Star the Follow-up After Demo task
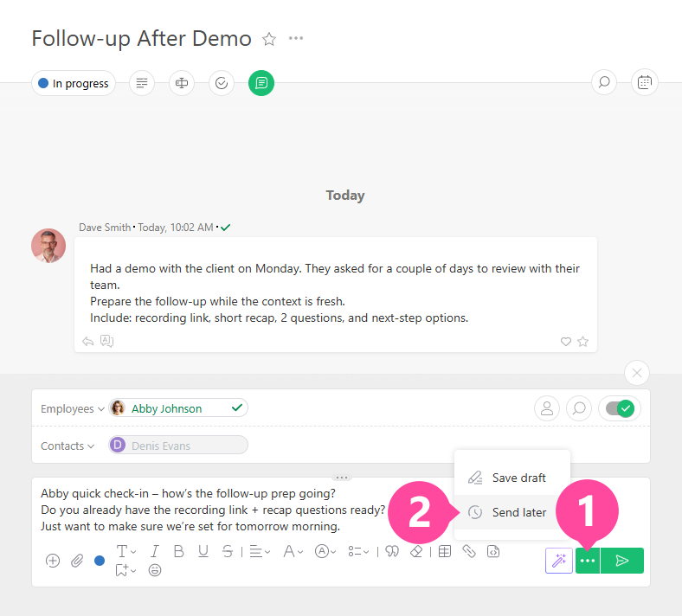682x616 pixels. (x=269, y=39)
